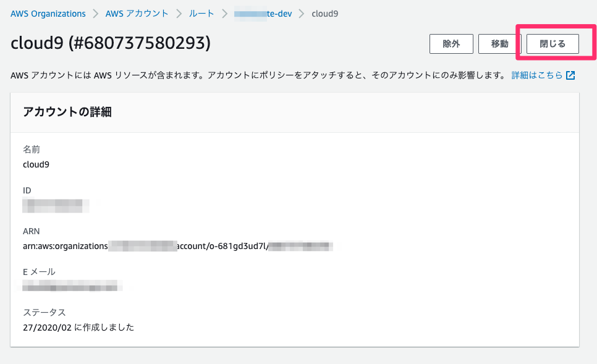The height and width of the screenshot is (364, 597).
Task: Select the cloud9 value under 名前
Action: [36, 164]
